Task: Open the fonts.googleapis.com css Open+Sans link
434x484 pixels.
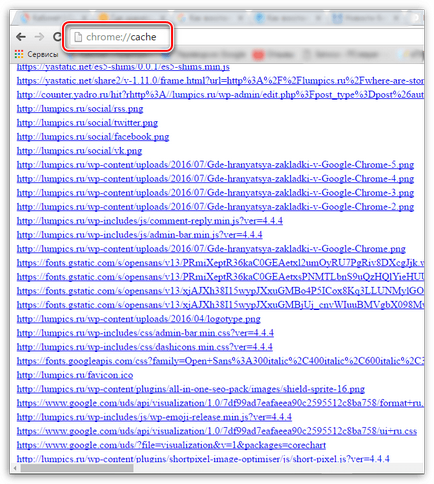Action: 220,361
